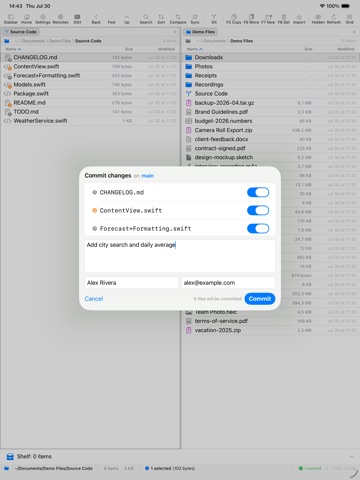Expand the Shelf panel chevron
The width and height of the screenshot is (360, 480).
pyautogui.click(x=351, y=457)
